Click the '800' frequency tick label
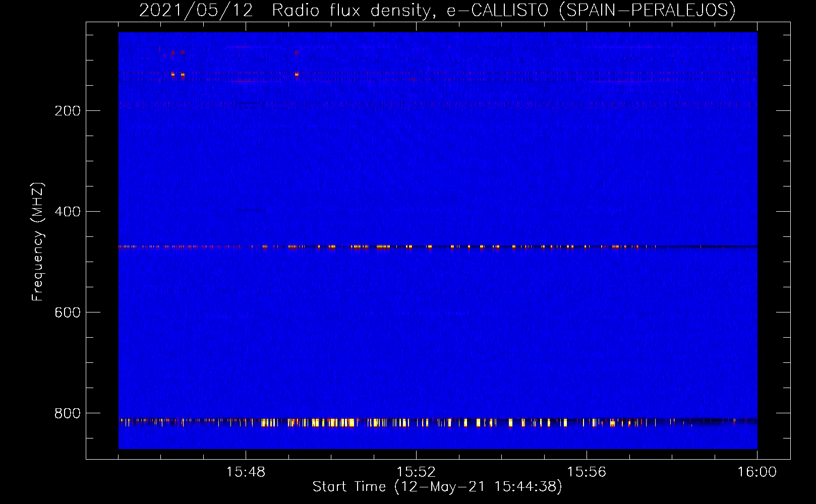 (68, 413)
